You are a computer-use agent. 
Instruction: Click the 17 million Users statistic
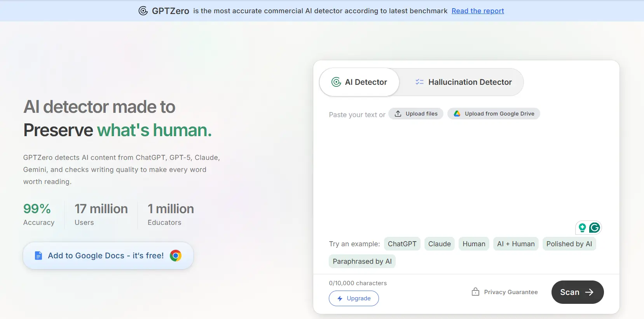(101, 214)
